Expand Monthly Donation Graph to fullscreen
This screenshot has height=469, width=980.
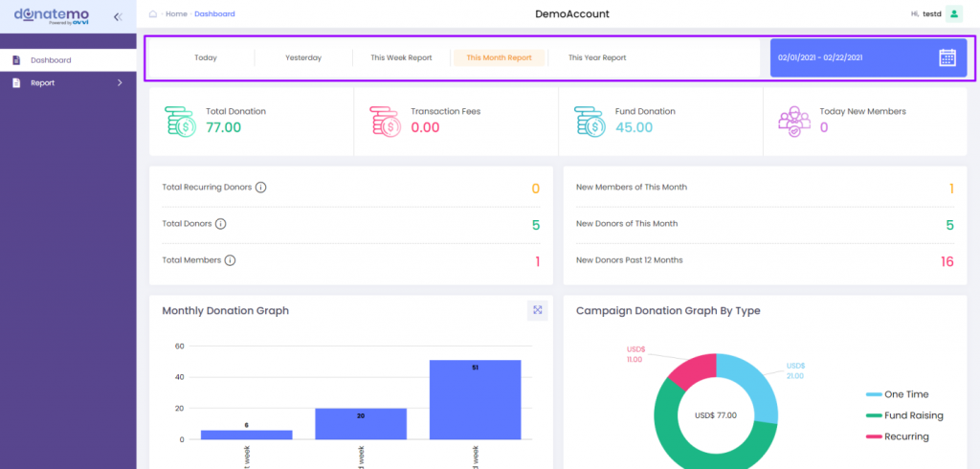coord(538,310)
